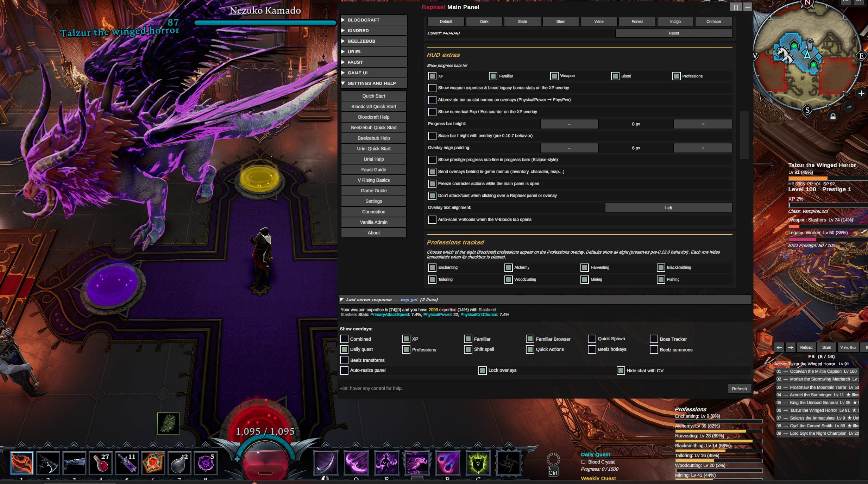Image resolution: width=868 pixels, height=484 pixels.
Task: Apply the Crimson color theme
Action: point(713,21)
